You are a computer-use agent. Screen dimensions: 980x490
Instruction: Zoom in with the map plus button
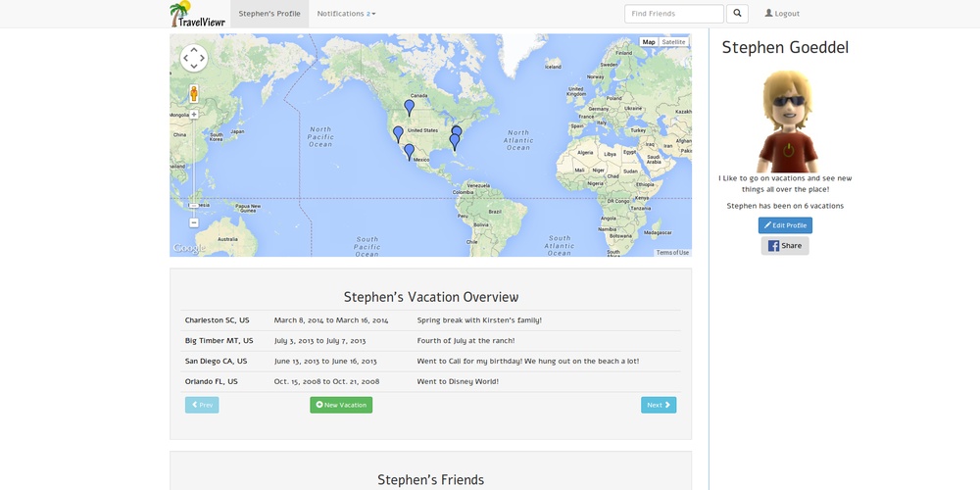[x=194, y=115]
